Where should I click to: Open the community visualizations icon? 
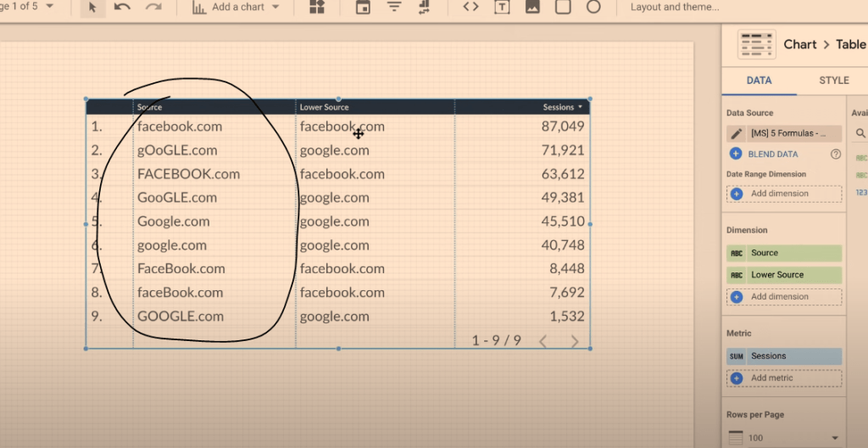pos(317,8)
